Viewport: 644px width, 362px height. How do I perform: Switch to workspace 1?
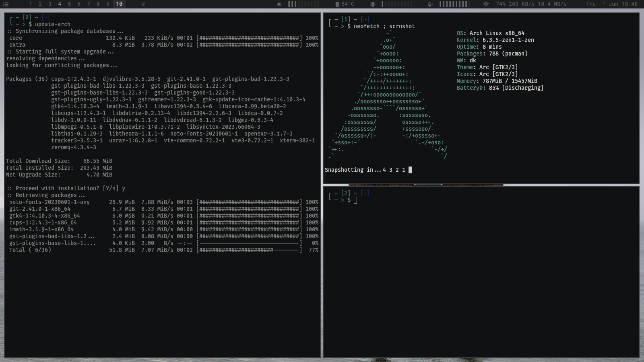click(31, 4)
